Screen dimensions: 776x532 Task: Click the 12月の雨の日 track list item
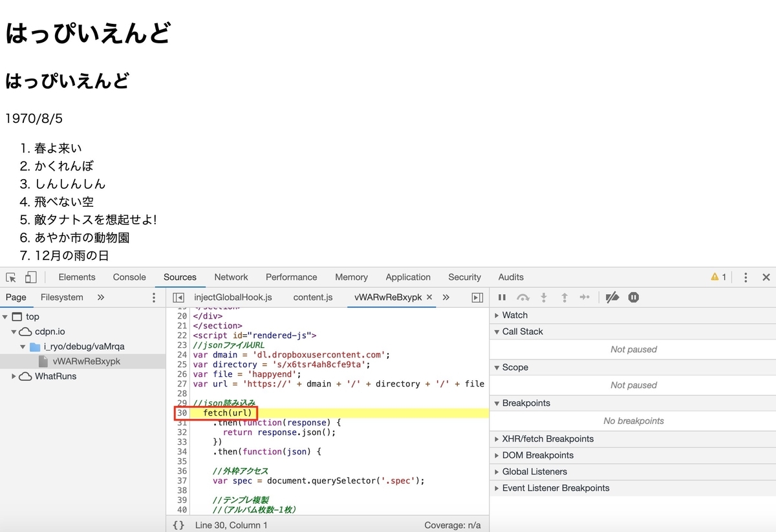point(72,256)
